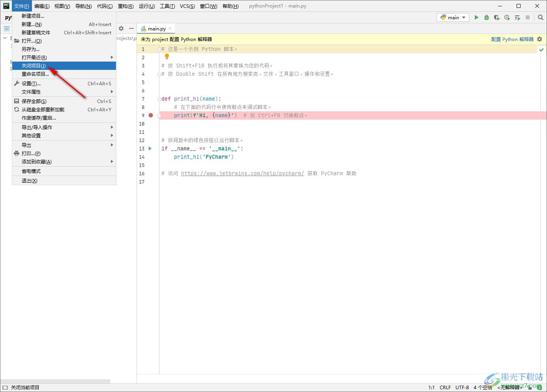Expand the 打开最近(R) submenu
The image size is (547, 392).
pyautogui.click(x=64, y=57)
